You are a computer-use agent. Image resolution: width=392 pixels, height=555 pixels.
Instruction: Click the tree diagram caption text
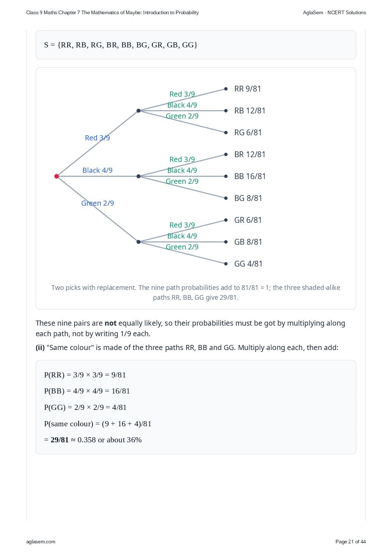pos(196,292)
